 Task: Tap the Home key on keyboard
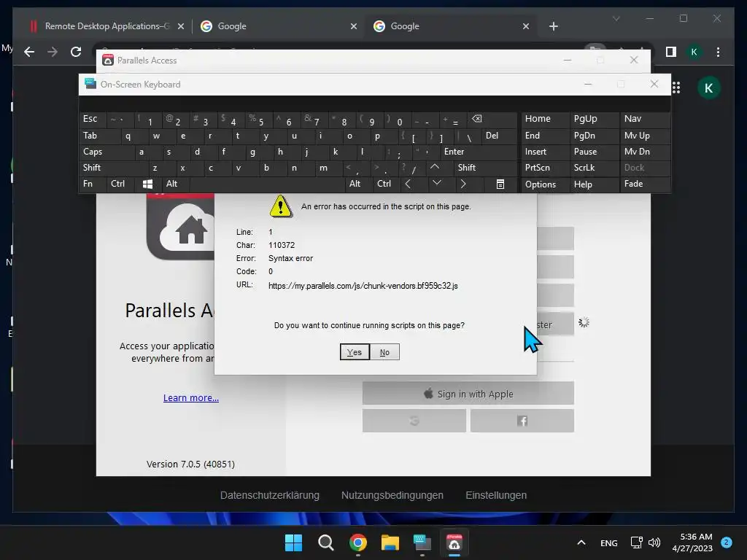(546, 119)
